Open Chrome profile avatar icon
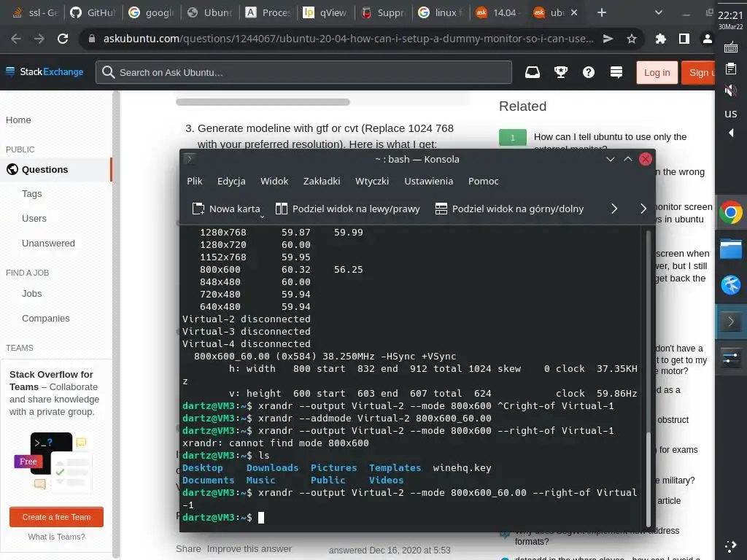Image resolution: width=747 pixels, height=560 pixels. coord(708,39)
